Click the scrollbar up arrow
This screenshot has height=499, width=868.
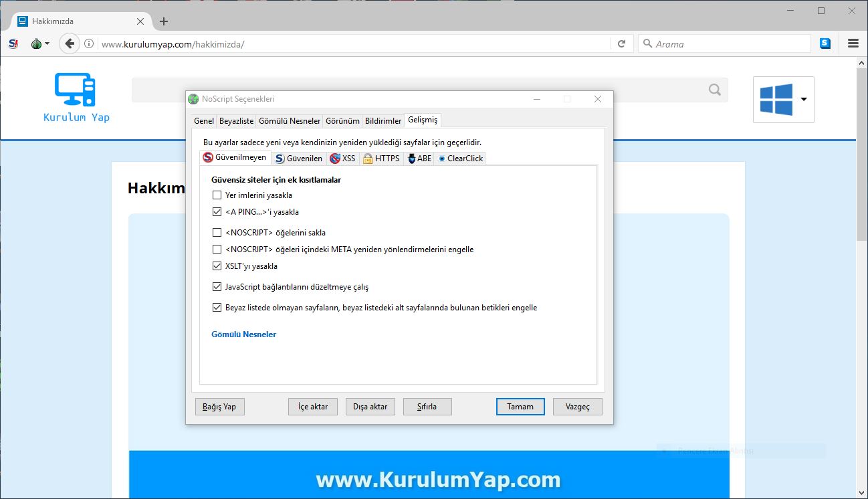coord(862,62)
